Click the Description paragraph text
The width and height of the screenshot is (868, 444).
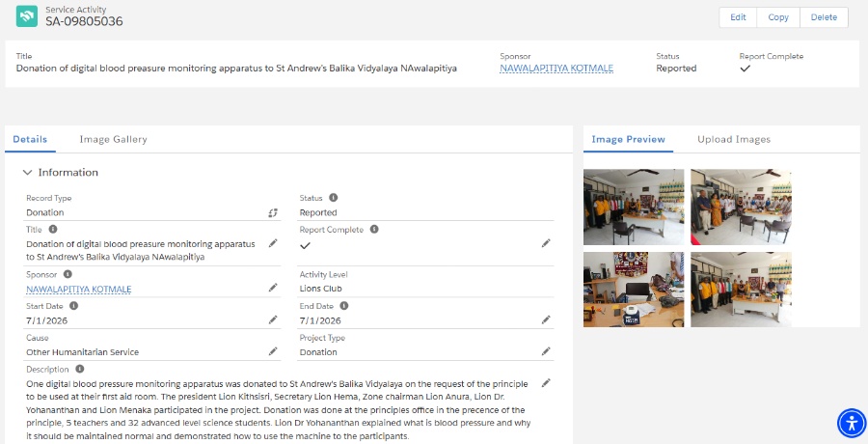pyautogui.click(x=279, y=409)
